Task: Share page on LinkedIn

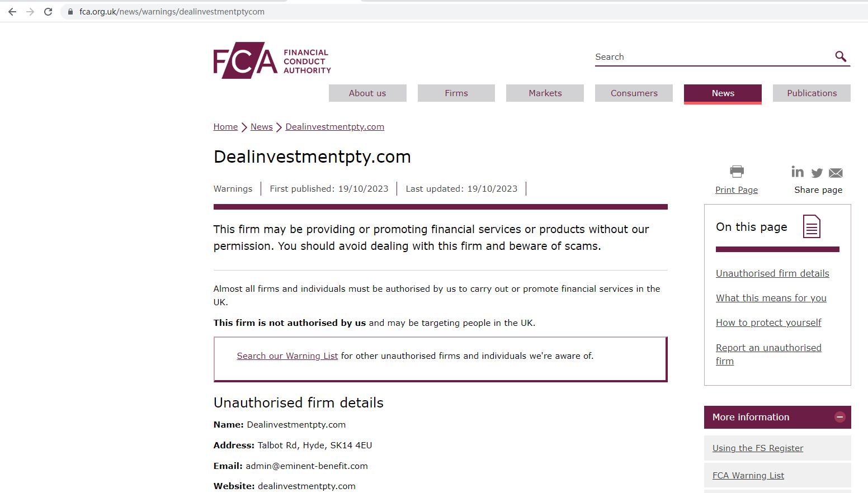Action: pos(798,172)
